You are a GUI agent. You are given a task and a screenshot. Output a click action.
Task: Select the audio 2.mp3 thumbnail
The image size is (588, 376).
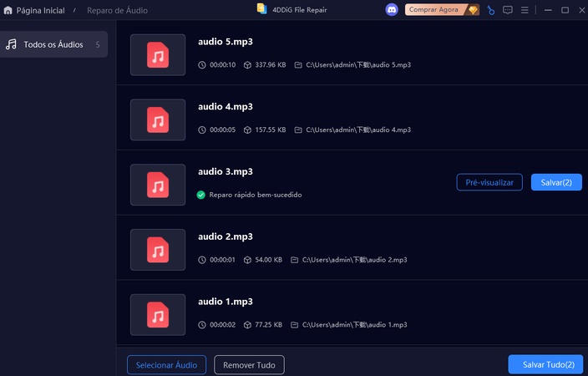click(158, 250)
